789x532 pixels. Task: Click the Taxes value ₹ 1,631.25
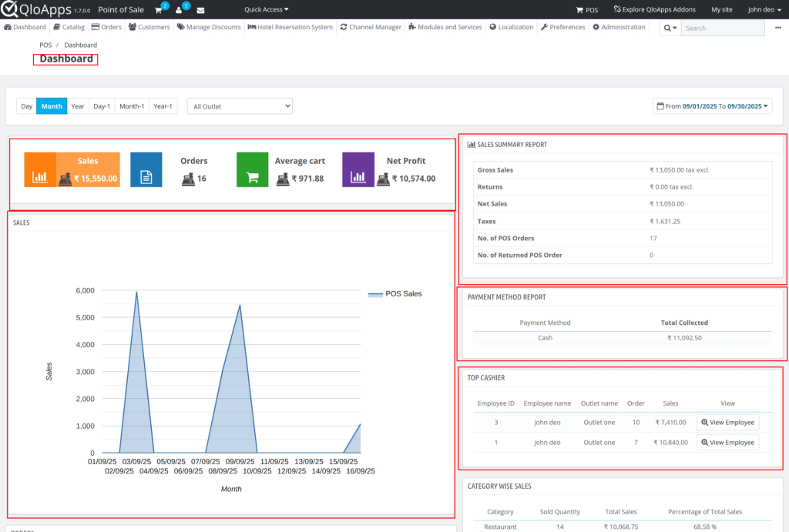click(x=665, y=221)
